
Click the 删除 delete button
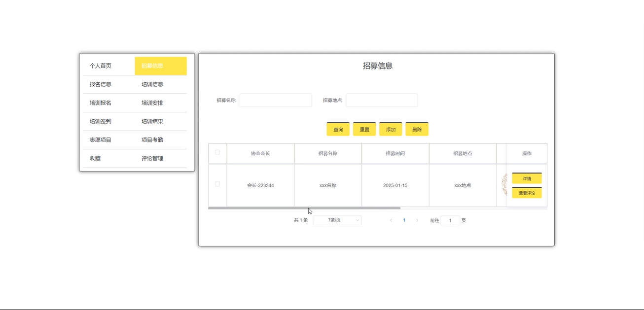(417, 130)
